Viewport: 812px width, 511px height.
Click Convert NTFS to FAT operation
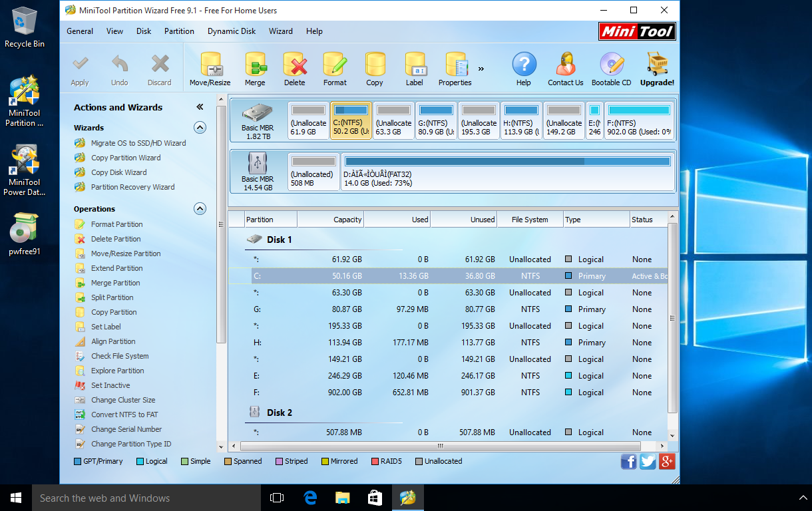pos(124,415)
